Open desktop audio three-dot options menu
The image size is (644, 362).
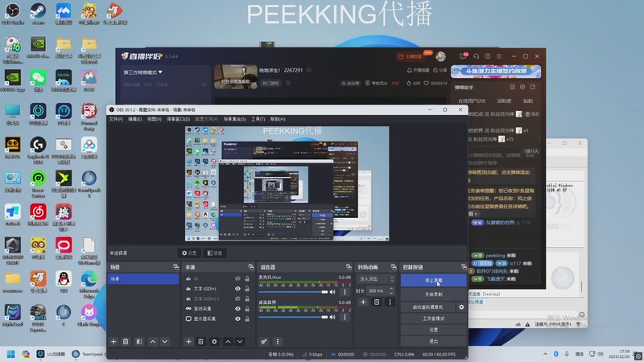[x=345, y=317]
